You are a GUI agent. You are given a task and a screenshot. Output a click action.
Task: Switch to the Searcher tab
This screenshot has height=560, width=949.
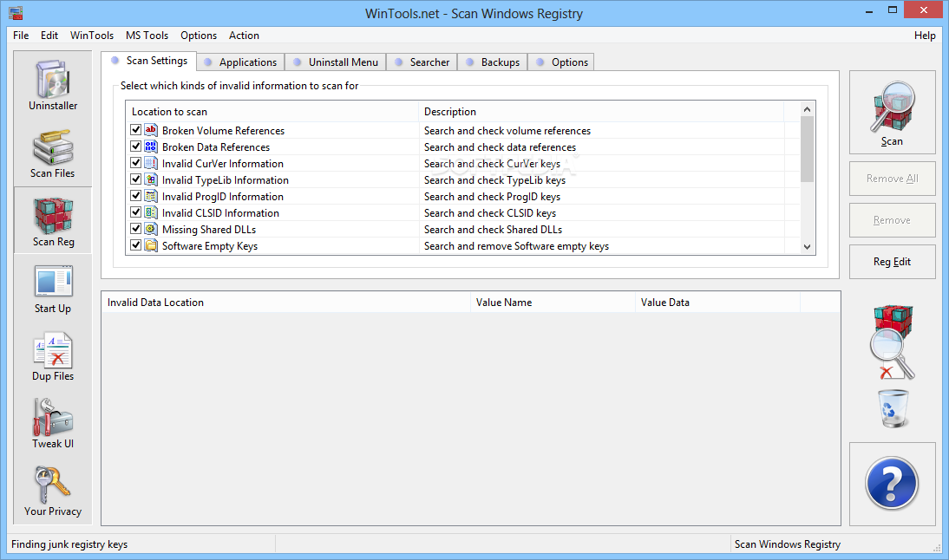tap(422, 62)
